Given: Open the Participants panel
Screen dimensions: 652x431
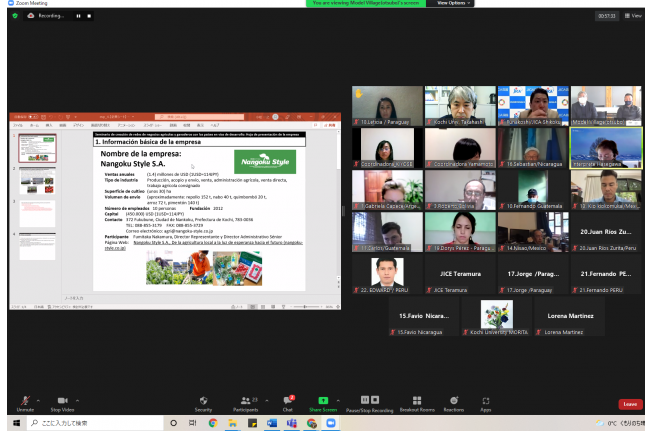Looking at the screenshot, I should coord(246,402).
